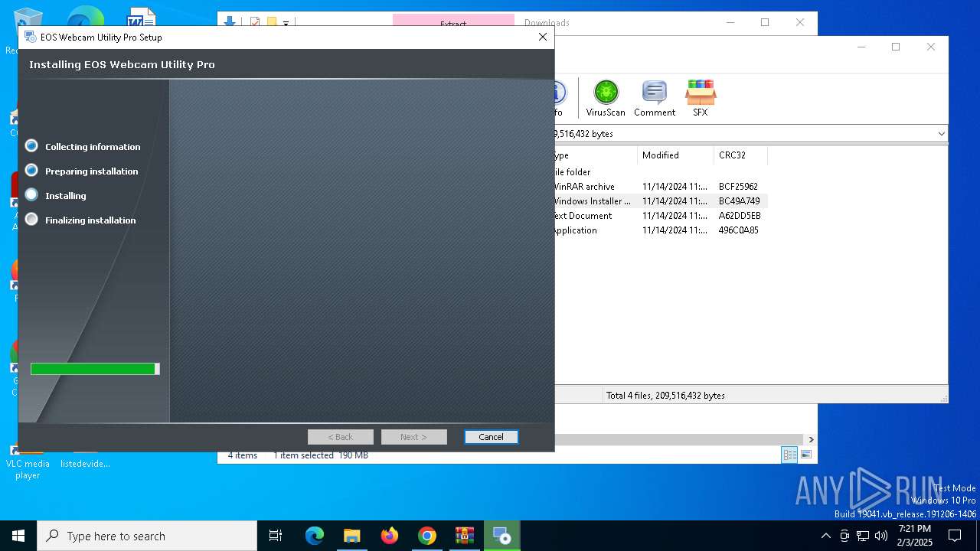Click the Collecting information step
This screenshot has height=551, width=980.
[x=93, y=146]
